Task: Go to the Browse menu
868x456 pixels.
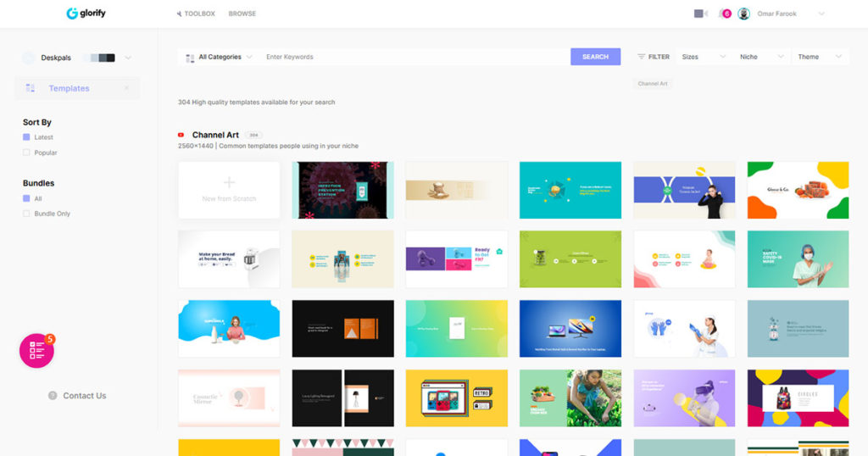Action: pyautogui.click(x=242, y=14)
